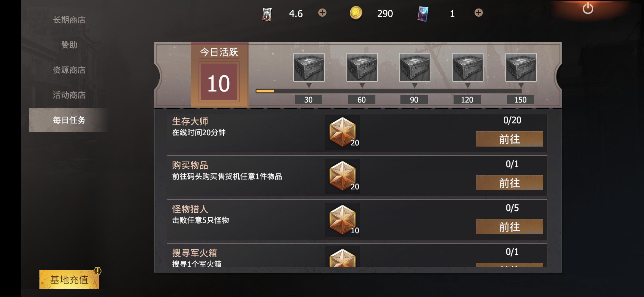
Task: Click 前往 for 生存大师 task
Action: point(509,139)
